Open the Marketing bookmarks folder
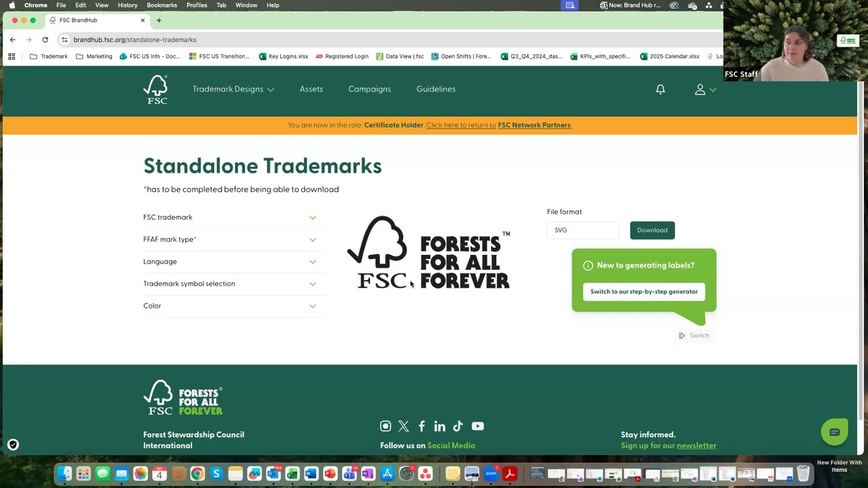 point(94,56)
